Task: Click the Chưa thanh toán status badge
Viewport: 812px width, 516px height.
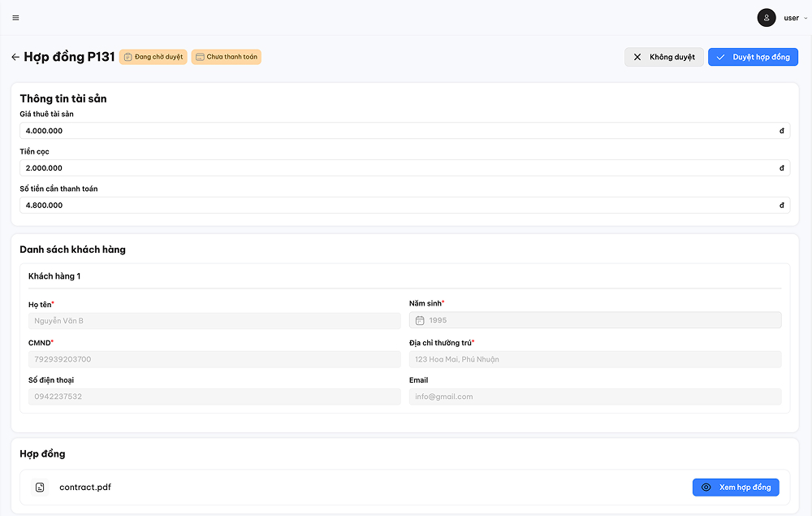Action: 227,57
